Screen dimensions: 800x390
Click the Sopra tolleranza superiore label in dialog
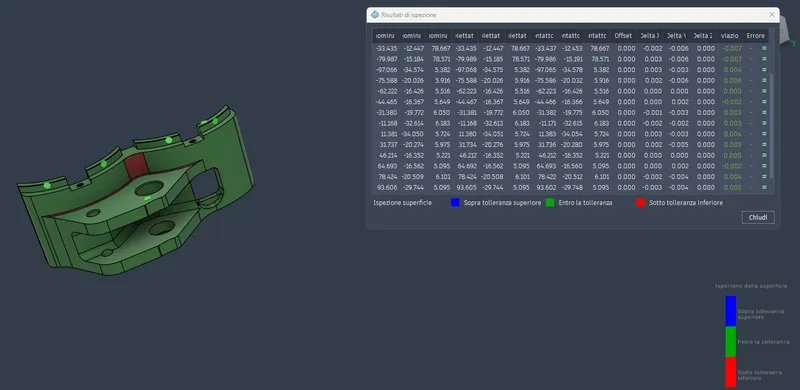(x=502, y=203)
